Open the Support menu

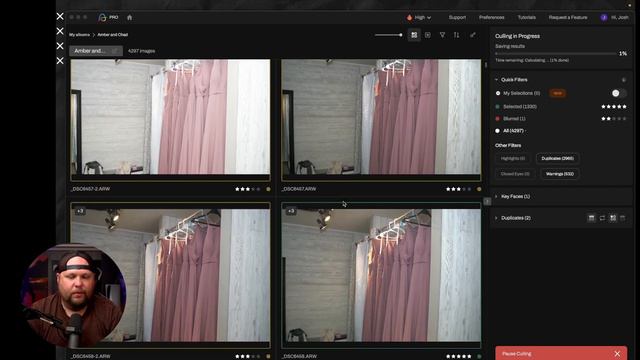point(457,18)
